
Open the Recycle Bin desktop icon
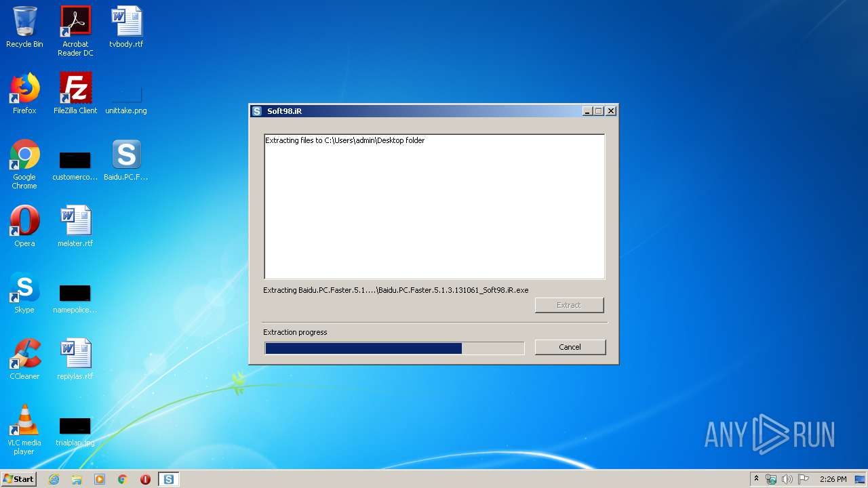[24, 28]
